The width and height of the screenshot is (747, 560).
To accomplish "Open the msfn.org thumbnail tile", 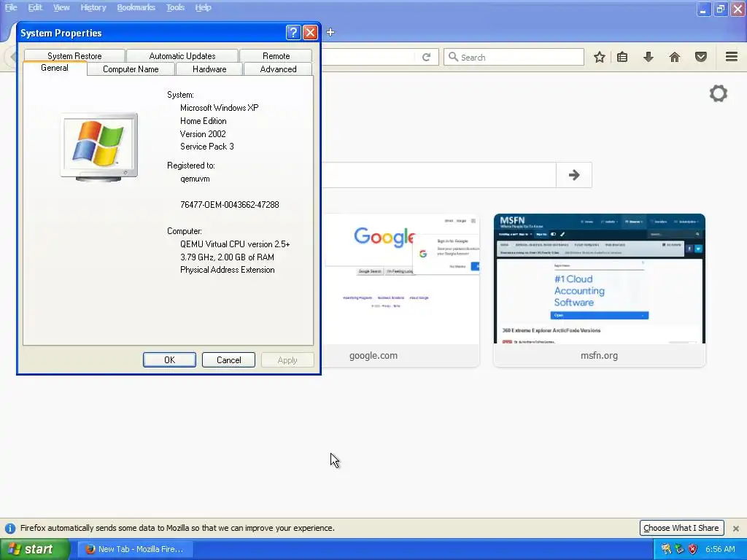I will click(600, 290).
